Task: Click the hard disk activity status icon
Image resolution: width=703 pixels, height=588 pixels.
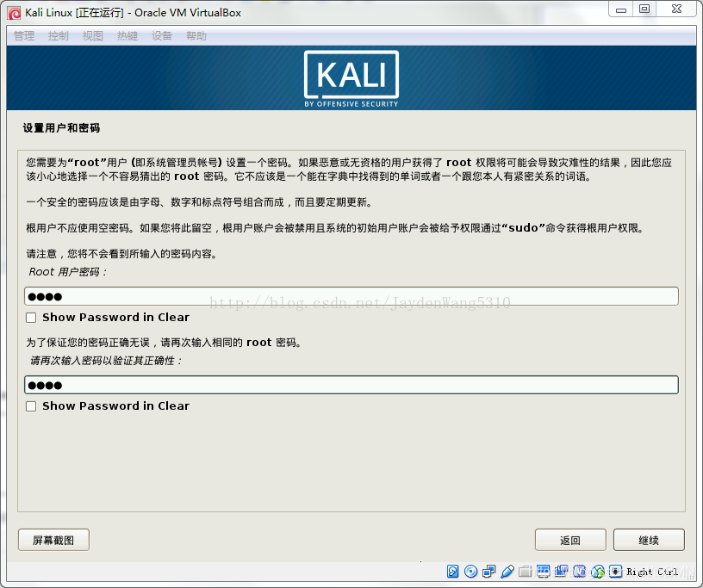Action: coord(453,572)
